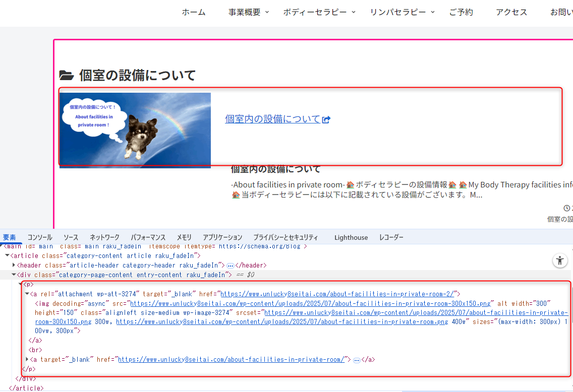The width and height of the screenshot is (573, 392).
Task: Switch to the Lighthouse DevTools tab
Action: 351,237
